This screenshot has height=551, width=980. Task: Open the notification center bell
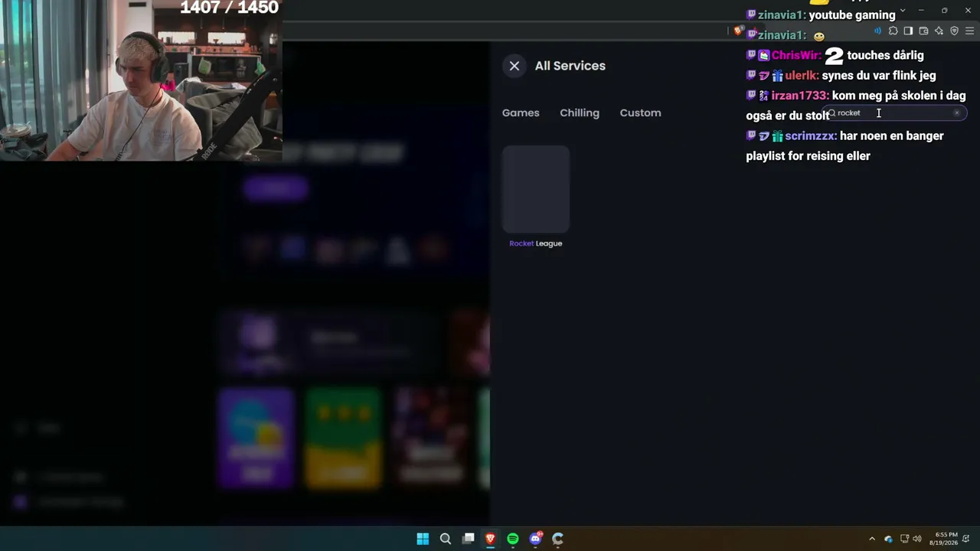pyautogui.click(x=966, y=539)
